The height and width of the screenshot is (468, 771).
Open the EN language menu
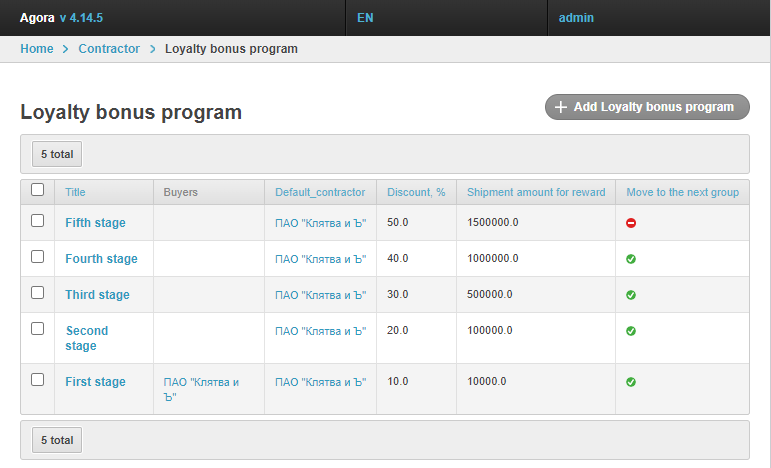365,18
